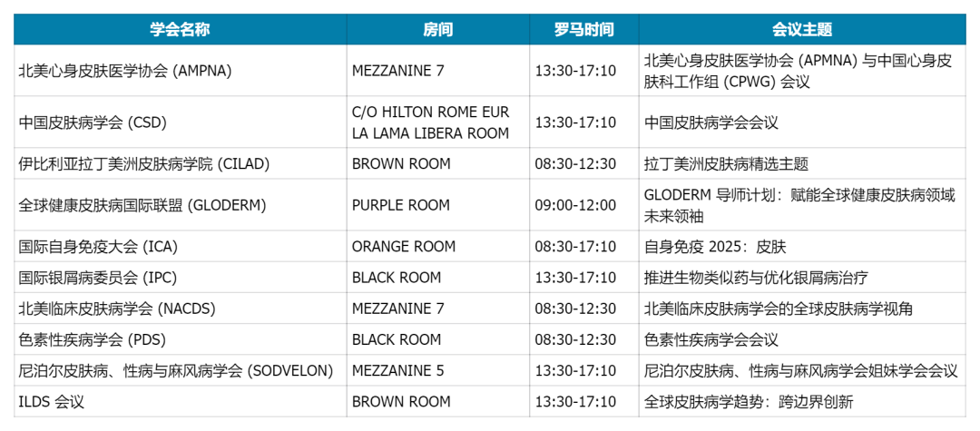The width and height of the screenshot is (980, 431).
Task: Click the 会议主题 column header
Action: 802,29
